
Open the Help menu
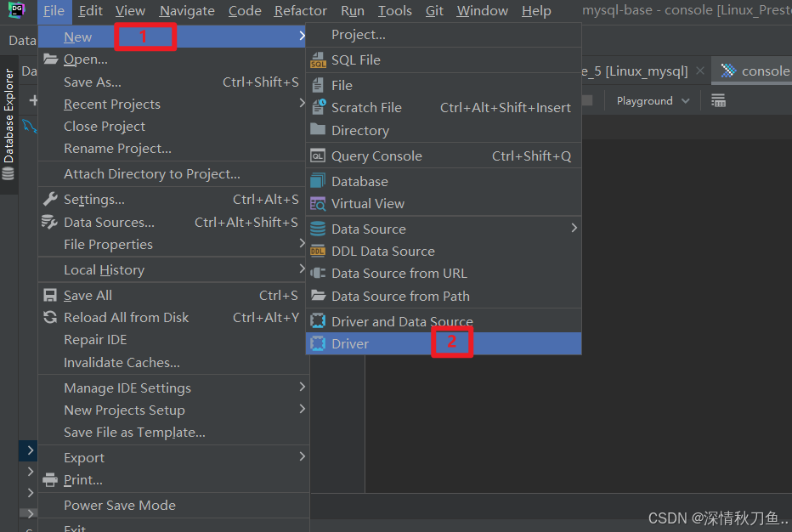coord(536,10)
